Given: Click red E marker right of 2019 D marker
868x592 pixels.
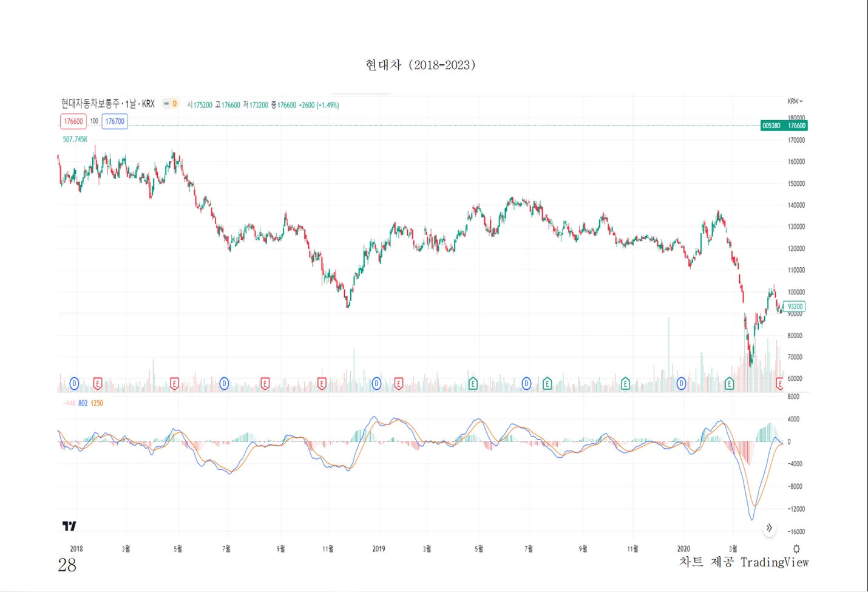Looking at the screenshot, I should click(x=399, y=384).
